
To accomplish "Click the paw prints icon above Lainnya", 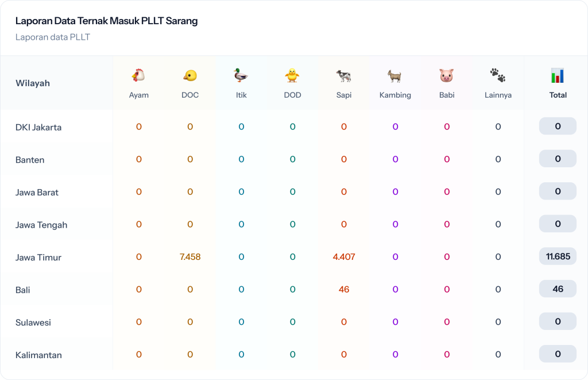I will [x=498, y=75].
